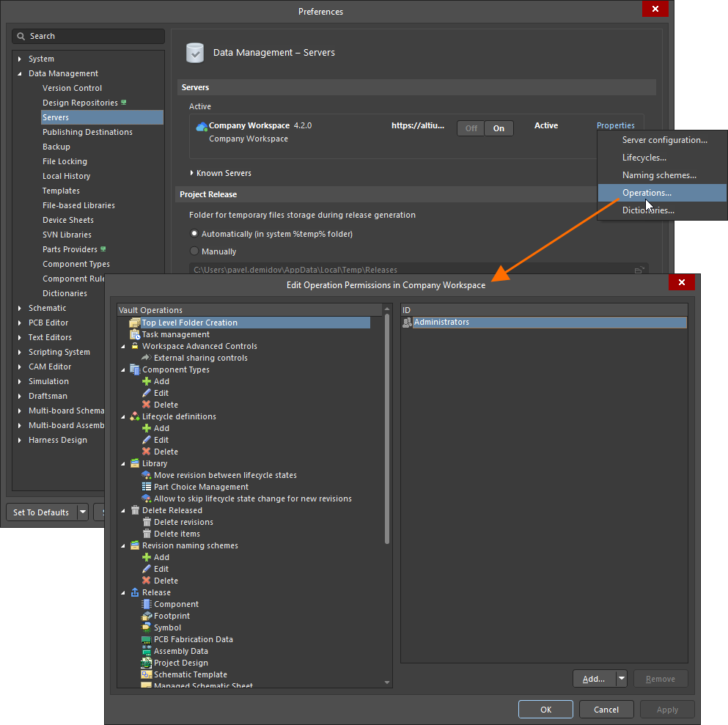Click the Symbol icon under Release
Screen dimensions: 728x725
(146, 628)
